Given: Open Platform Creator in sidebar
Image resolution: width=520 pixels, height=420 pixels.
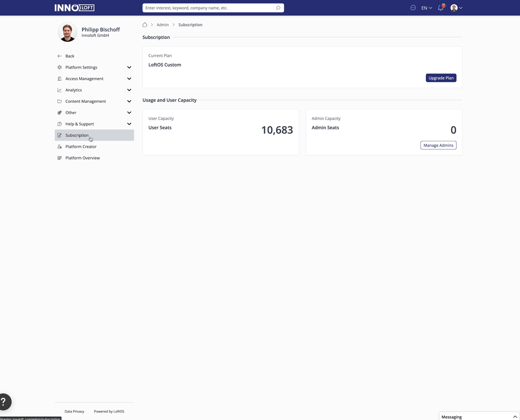Looking at the screenshot, I should (81, 147).
